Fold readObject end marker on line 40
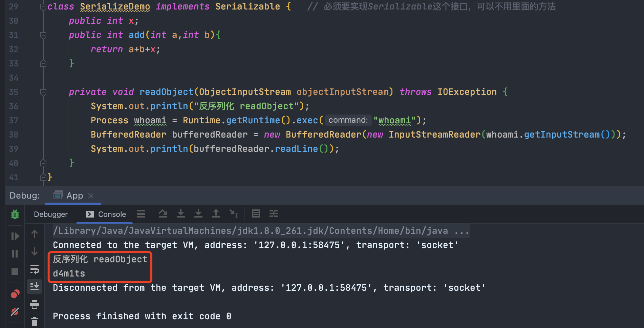The height and width of the screenshot is (328, 644). 43,163
